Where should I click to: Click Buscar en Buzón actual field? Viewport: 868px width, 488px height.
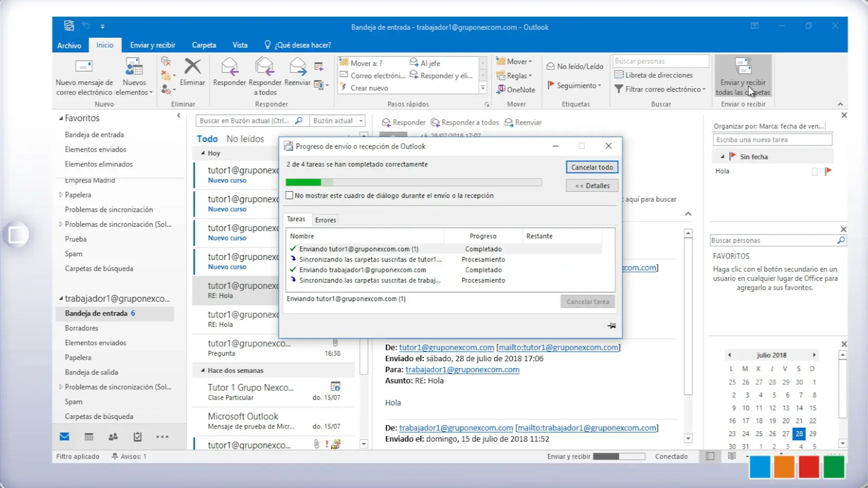(252, 121)
